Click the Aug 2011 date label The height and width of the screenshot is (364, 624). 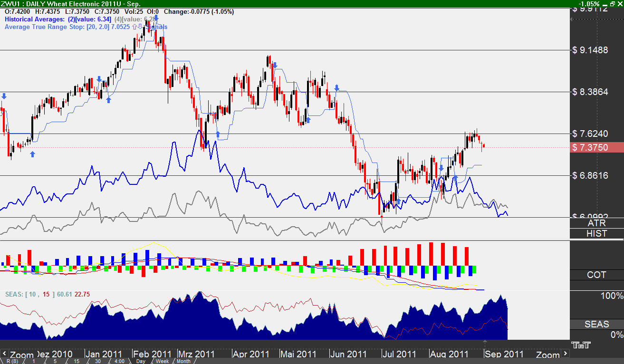pyautogui.click(x=449, y=354)
